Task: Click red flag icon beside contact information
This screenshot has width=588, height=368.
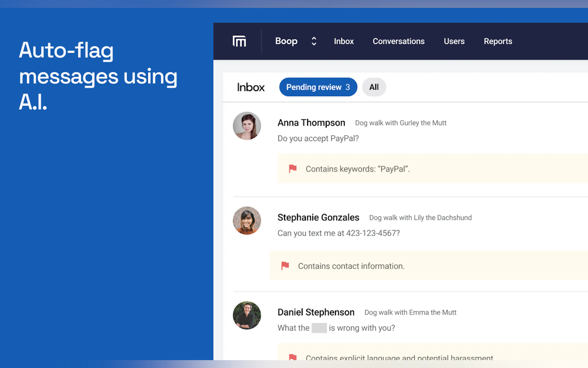Action: coord(285,266)
